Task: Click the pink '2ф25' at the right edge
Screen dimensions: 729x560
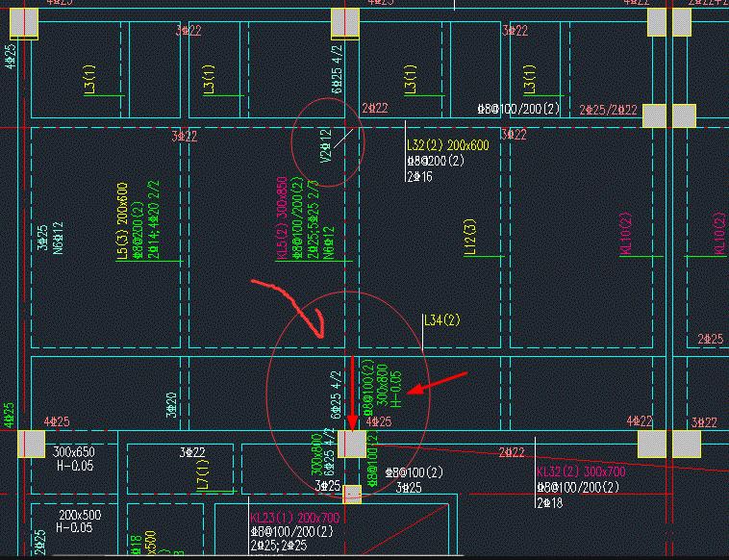Action: pos(711,339)
